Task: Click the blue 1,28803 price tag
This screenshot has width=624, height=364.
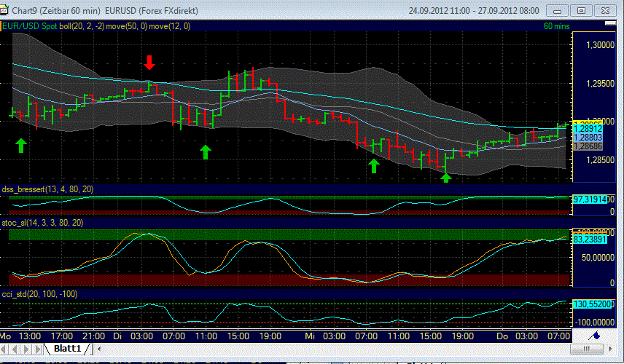Action: 588,138
